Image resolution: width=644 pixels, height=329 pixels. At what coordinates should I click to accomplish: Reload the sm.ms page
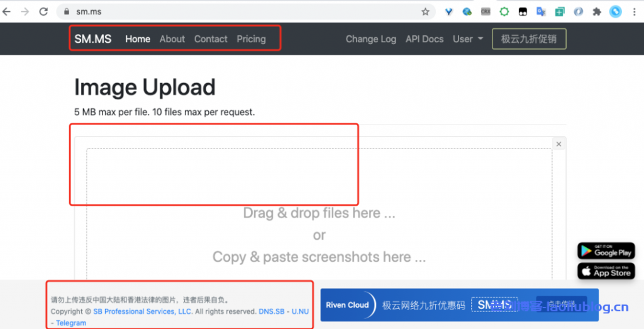point(43,11)
